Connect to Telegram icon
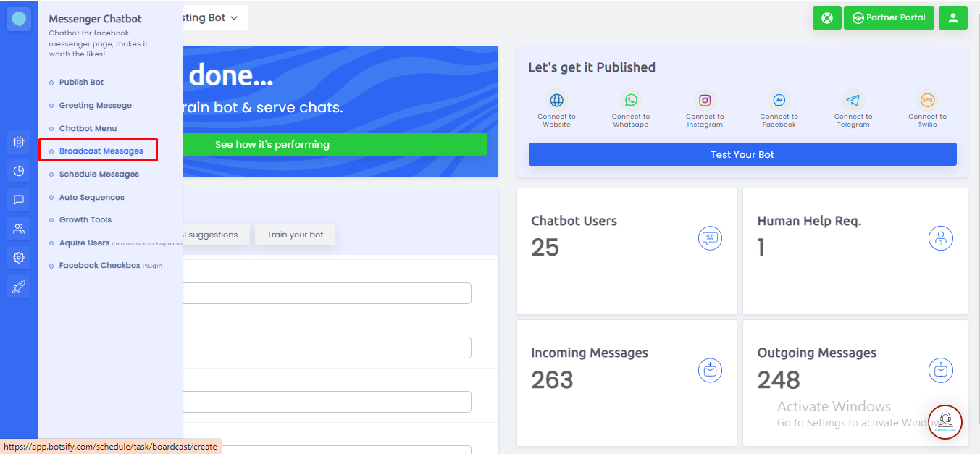Image resolution: width=980 pixels, height=454 pixels. click(853, 100)
